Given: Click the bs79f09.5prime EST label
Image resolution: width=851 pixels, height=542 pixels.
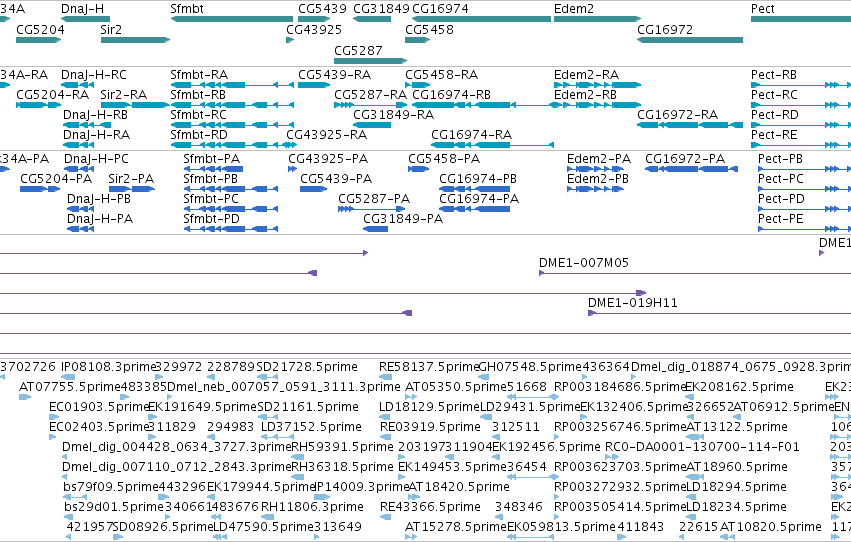Looking at the screenshot, I should point(113,488).
